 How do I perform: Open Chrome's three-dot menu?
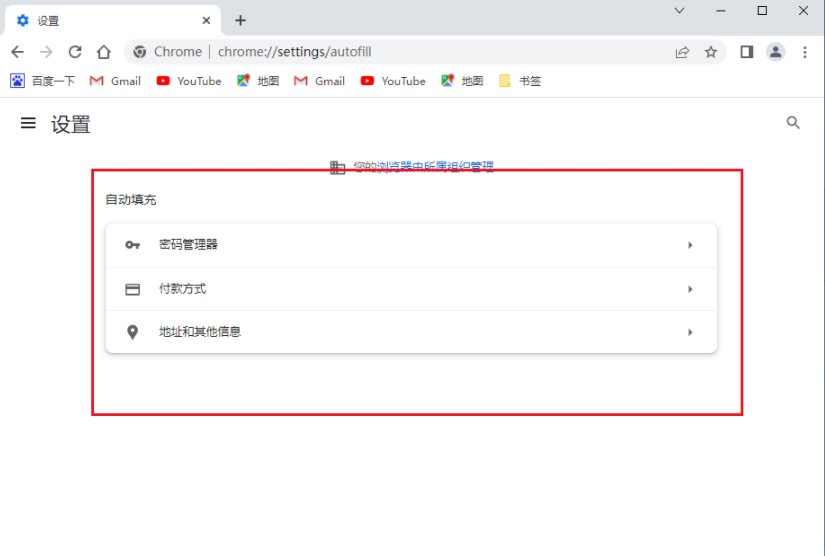pos(804,52)
